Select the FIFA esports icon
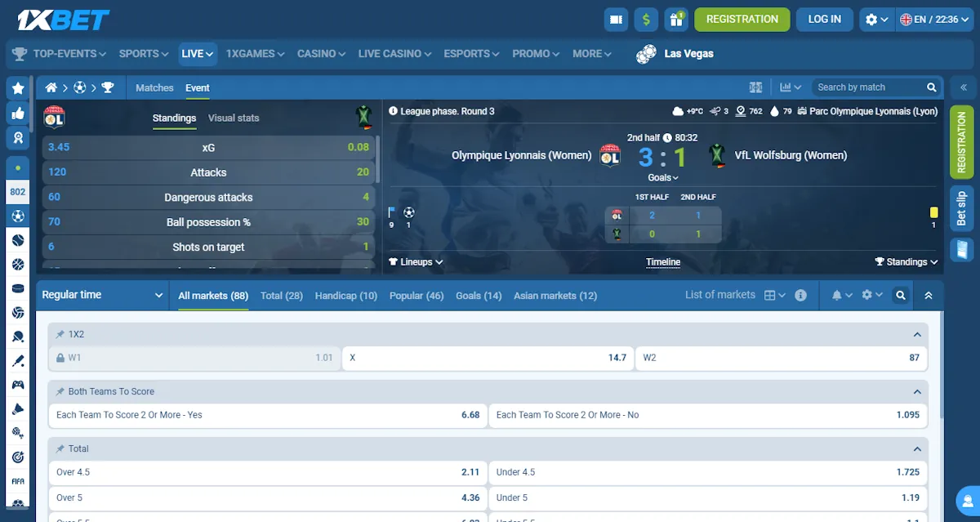 pyautogui.click(x=17, y=480)
